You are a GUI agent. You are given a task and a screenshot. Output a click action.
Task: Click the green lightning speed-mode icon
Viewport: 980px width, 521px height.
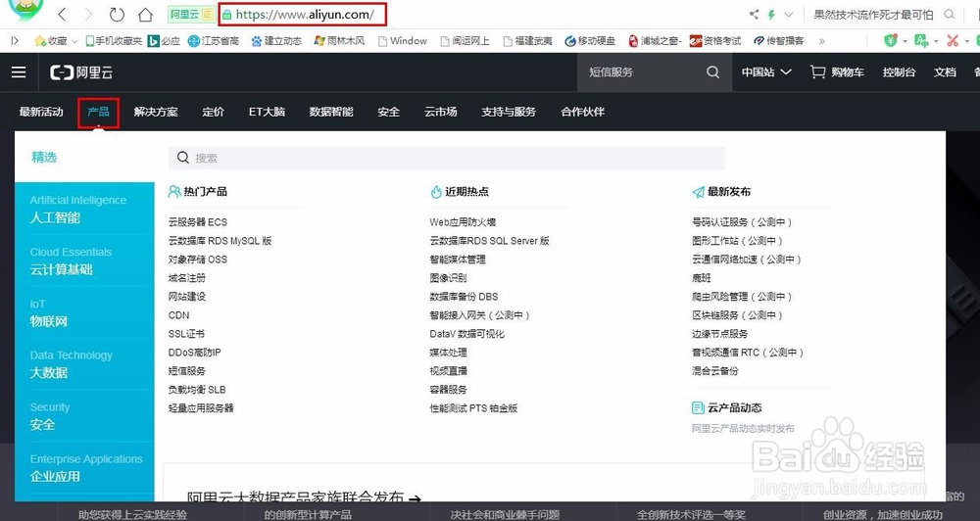click(x=771, y=15)
